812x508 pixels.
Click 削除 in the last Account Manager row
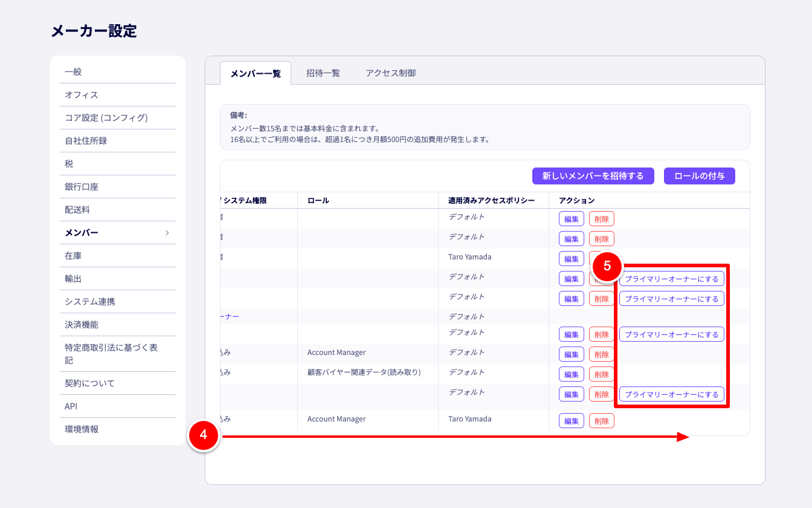[601, 421]
